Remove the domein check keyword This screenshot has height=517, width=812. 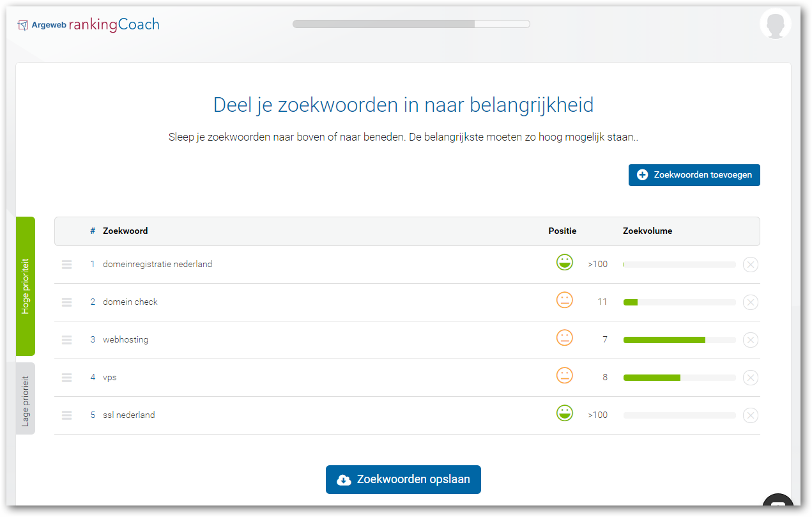751,302
